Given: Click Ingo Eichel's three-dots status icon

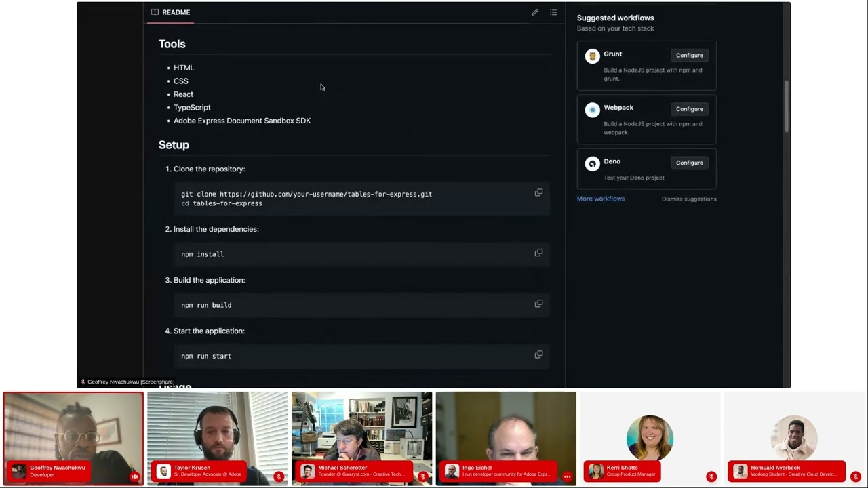Looking at the screenshot, I should point(567,476).
